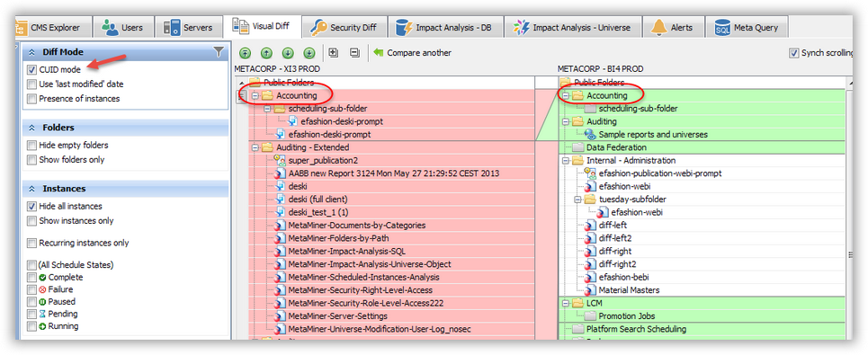Click the red Failure status icon
868x355 pixels.
coord(42,289)
